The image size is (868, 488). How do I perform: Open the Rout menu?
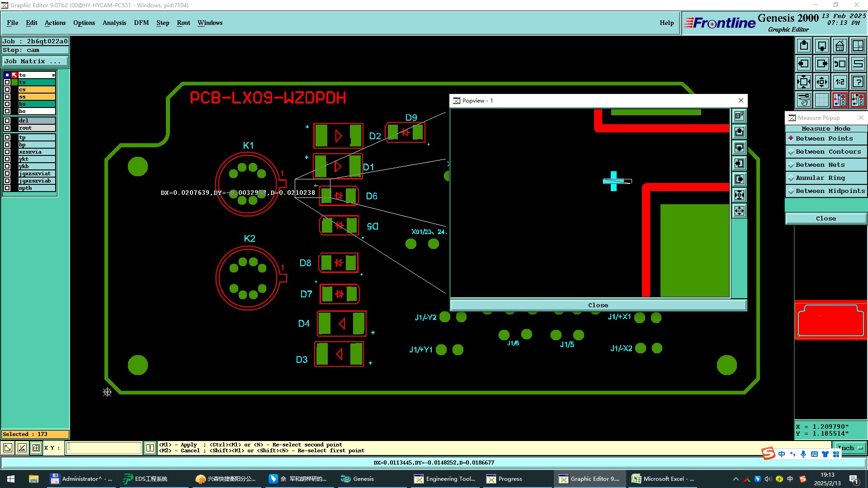coord(184,23)
